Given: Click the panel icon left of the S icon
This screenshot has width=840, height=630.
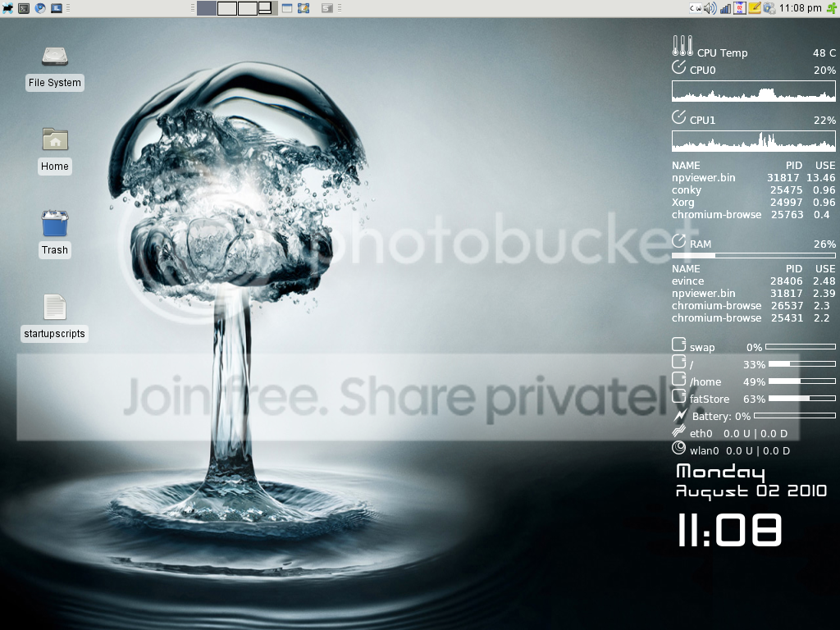Looking at the screenshot, I should point(304,8).
